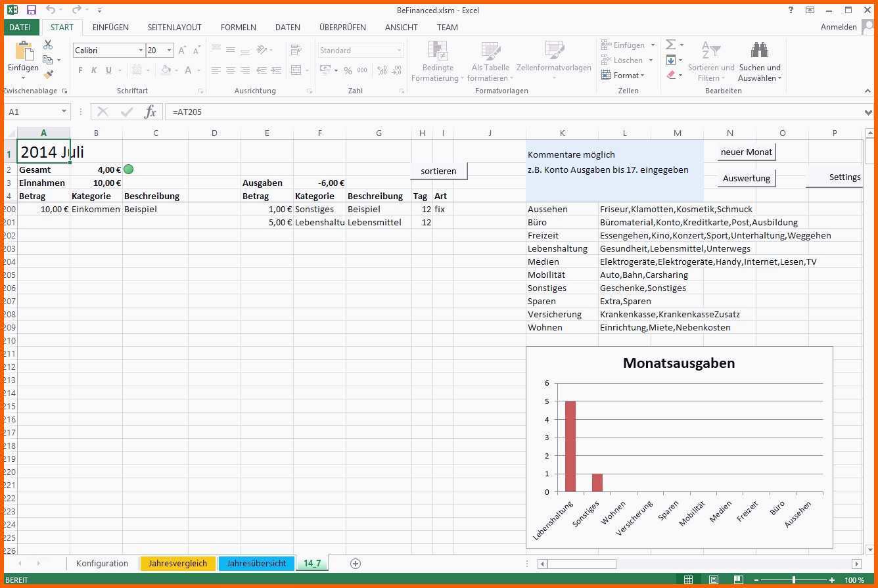Open the DATEI tab
The width and height of the screenshot is (878, 588).
tap(20, 27)
